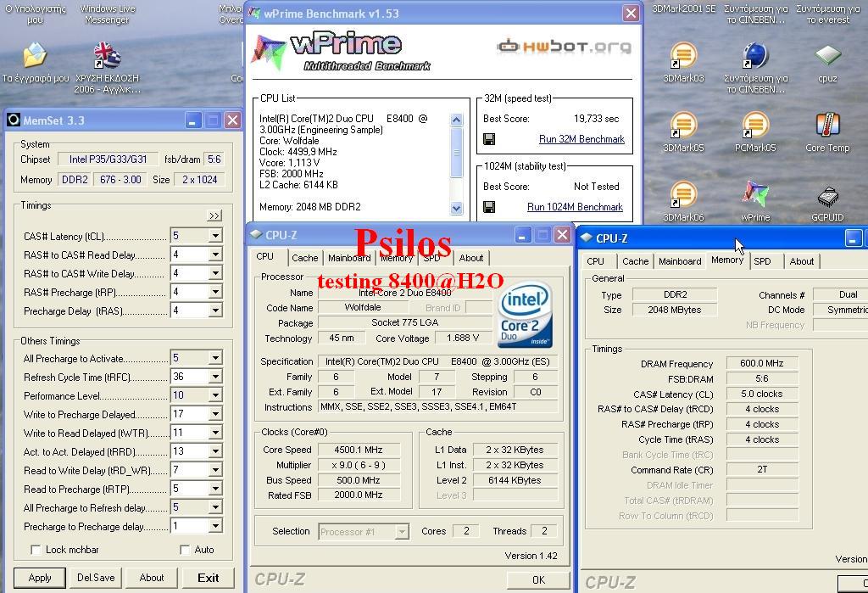Open the CAS# Latency (tCL) dropdown
Viewport: 868px width, 593px height.
point(215,236)
